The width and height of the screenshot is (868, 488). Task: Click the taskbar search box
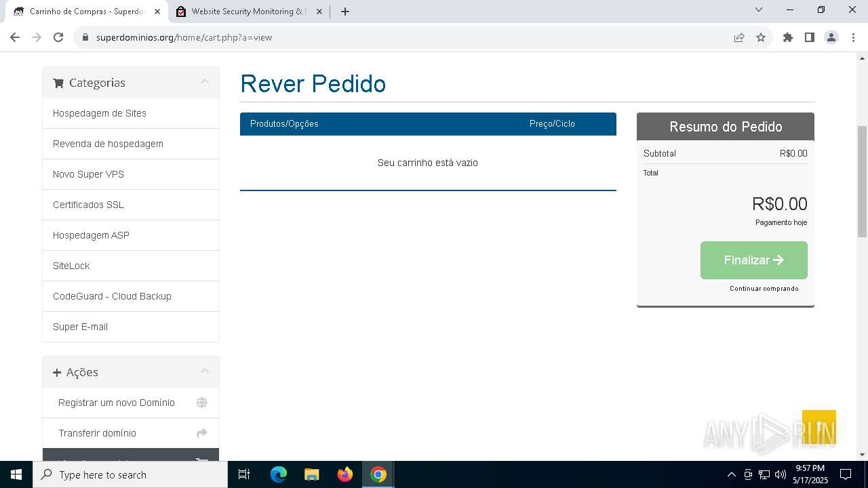coord(130,474)
